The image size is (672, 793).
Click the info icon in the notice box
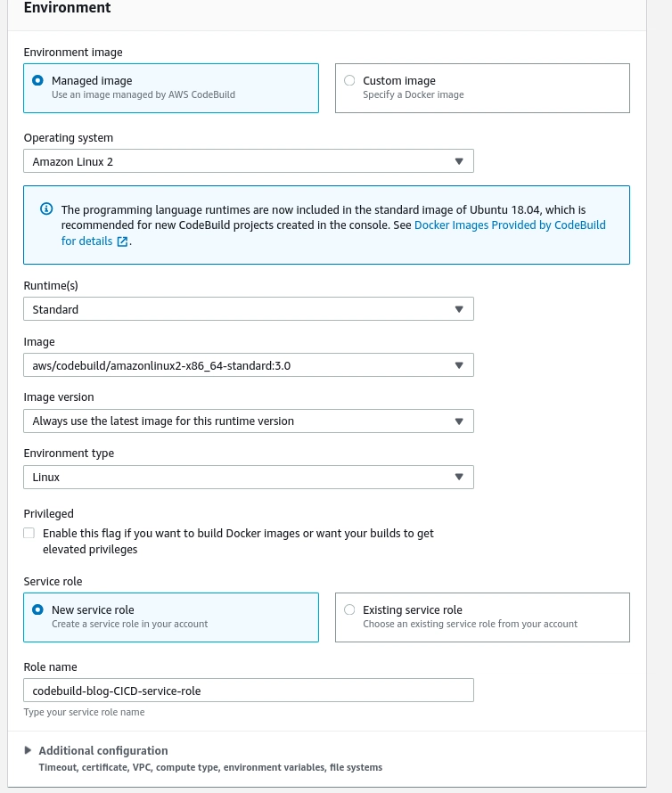pyautogui.click(x=46, y=209)
